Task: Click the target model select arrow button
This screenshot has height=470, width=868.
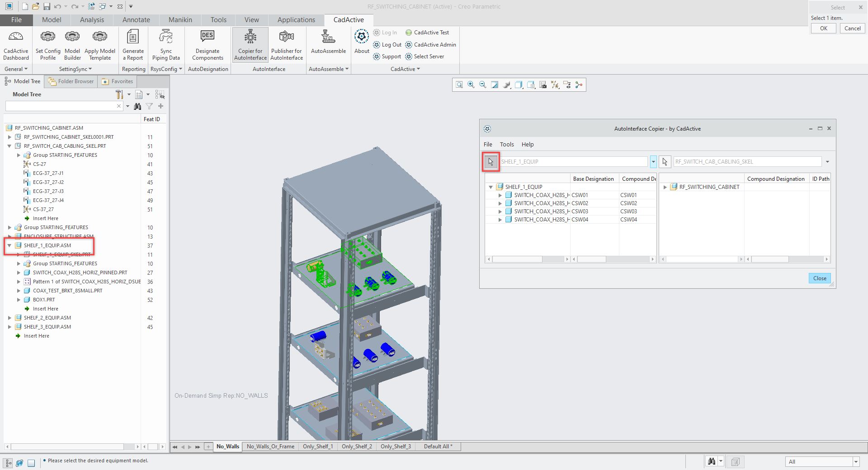Action: 665,162
